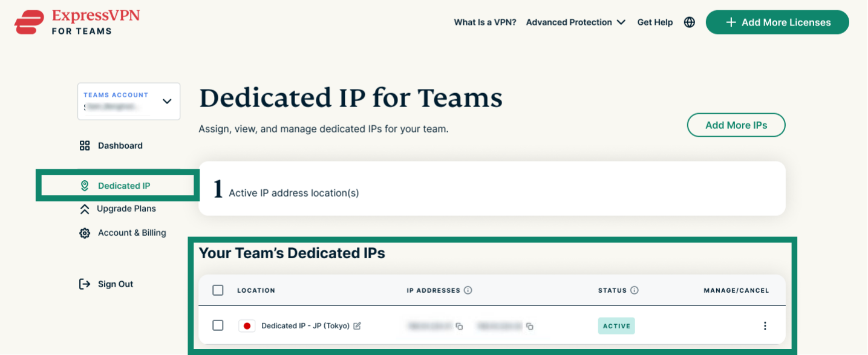Click the Get Help link
868x355 pixels.
click(x=655, y=22)
